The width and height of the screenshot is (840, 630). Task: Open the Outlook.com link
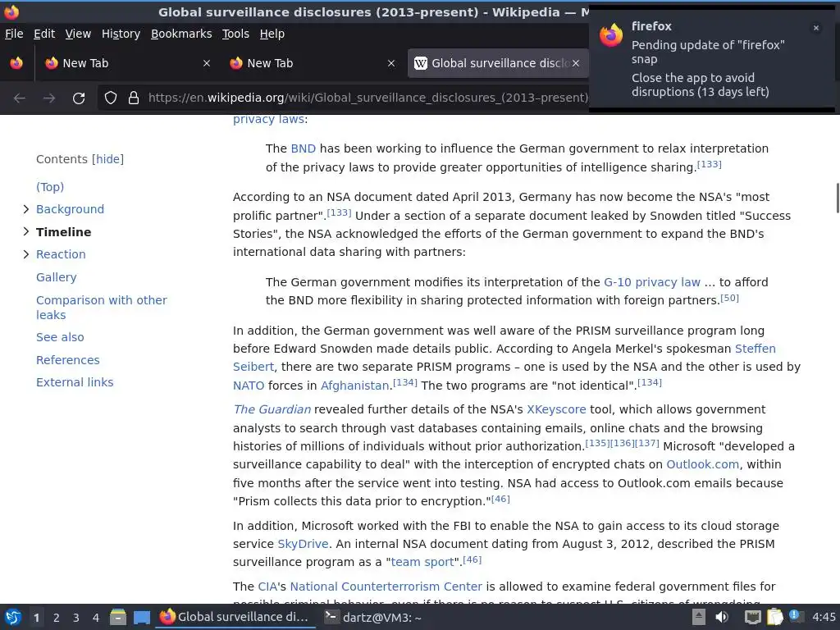coord(702,464)
